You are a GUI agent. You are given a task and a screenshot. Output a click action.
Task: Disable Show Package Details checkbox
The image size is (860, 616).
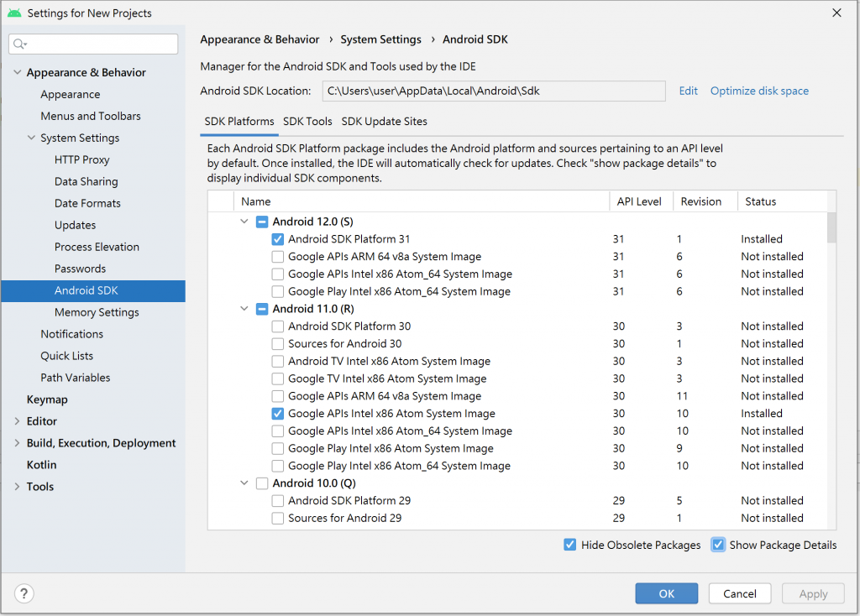point(718,545)
